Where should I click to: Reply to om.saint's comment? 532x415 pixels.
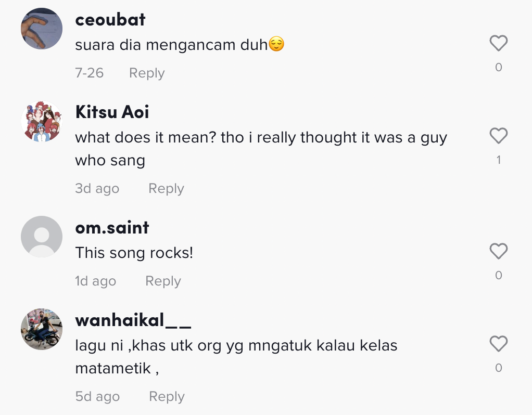pos(163,281)
